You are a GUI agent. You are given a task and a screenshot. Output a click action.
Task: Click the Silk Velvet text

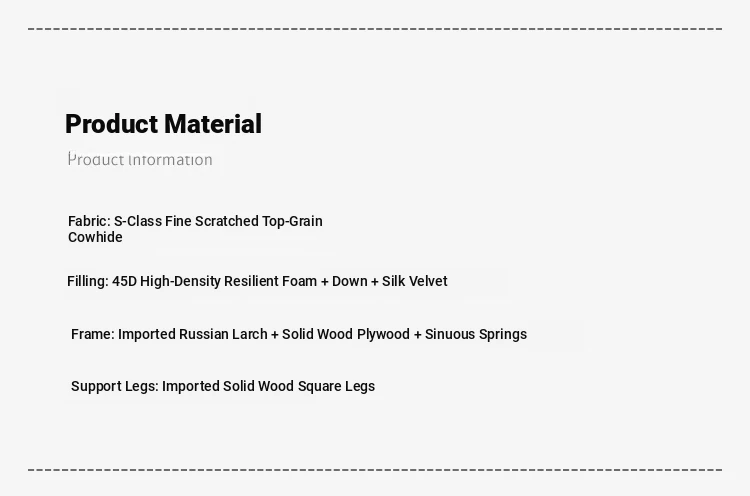[414, 281]
